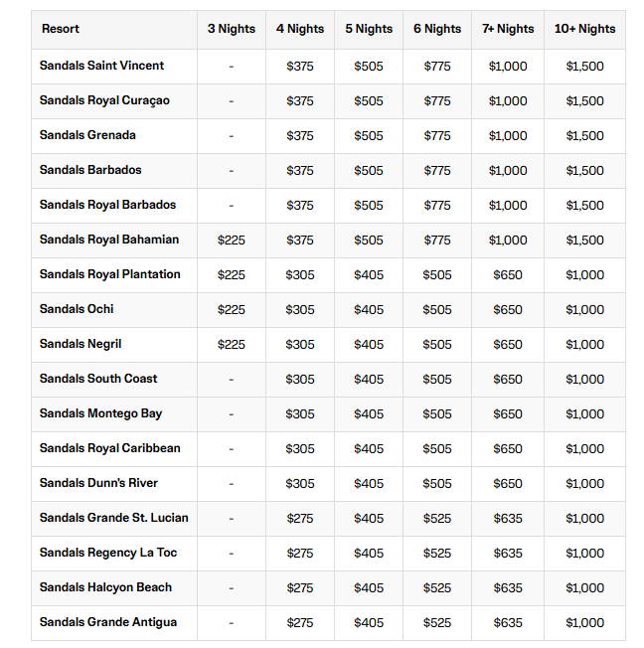Click the Sandals Royal Plantation row name
The height and width of the screenshot is (648, 644).
pos(110,274)
